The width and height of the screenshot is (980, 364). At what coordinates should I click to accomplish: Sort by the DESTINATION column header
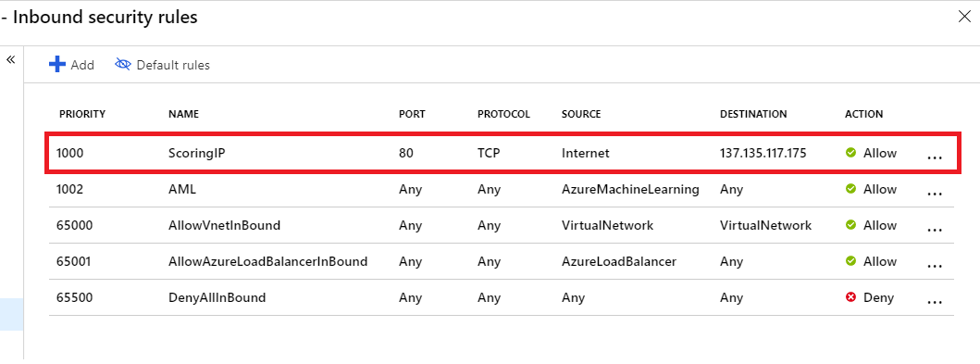(753, 115)
